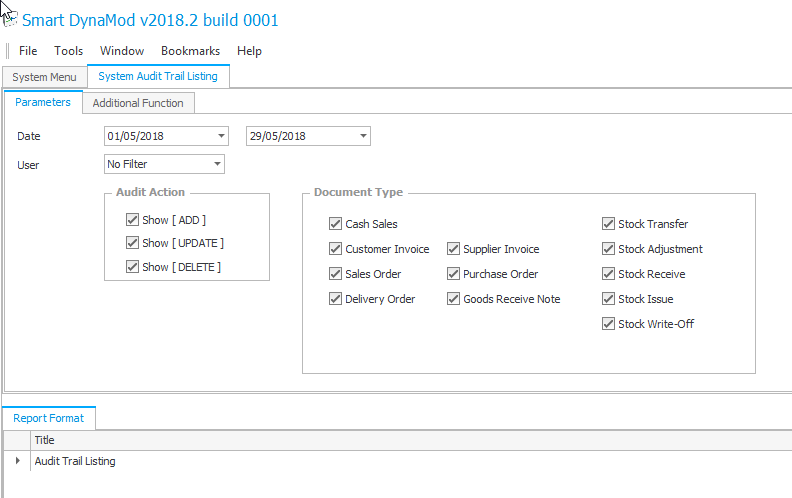Uncheck Show [ UPDATE ] audit action

(x=132, y=243)
